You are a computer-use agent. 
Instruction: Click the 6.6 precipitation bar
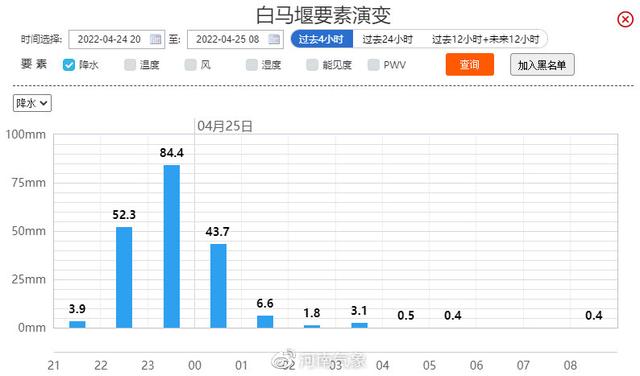[x=265, y=322]
